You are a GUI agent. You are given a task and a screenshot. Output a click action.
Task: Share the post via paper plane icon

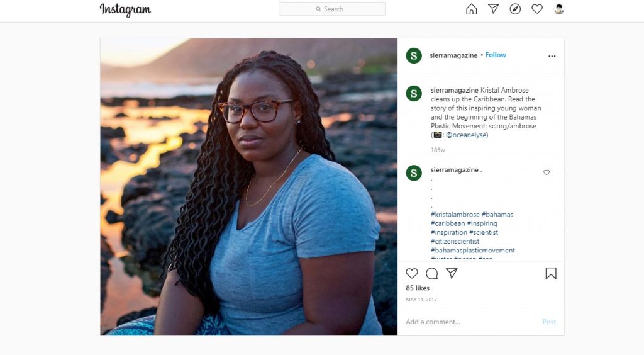point(452,273)
